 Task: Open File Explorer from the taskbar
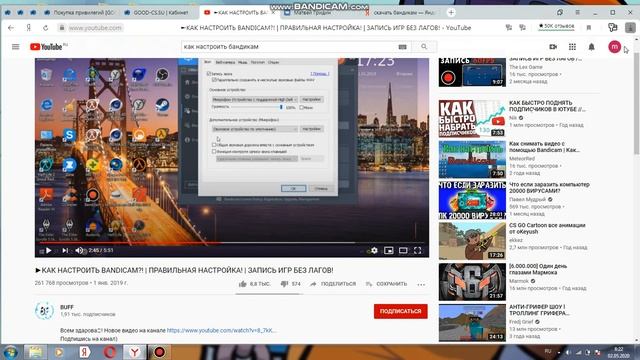35,352
